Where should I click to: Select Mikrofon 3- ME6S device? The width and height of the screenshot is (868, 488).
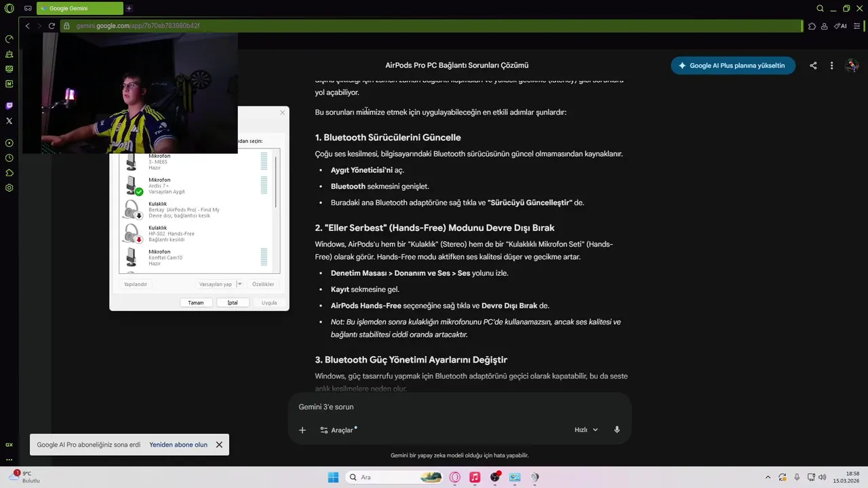click(197, 162)
